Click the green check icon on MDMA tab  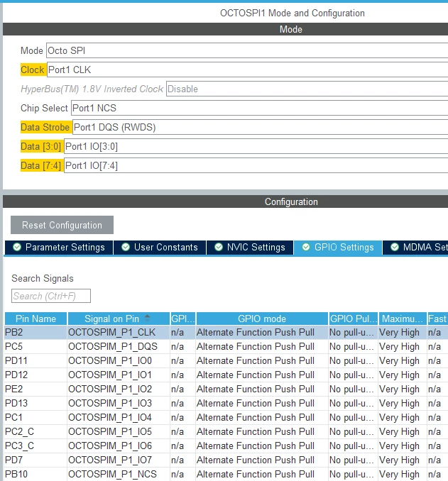click(395, 247)
